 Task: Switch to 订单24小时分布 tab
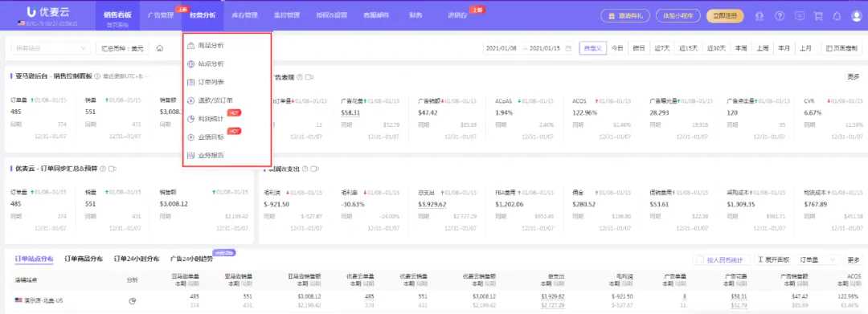(x=136, y=258)
